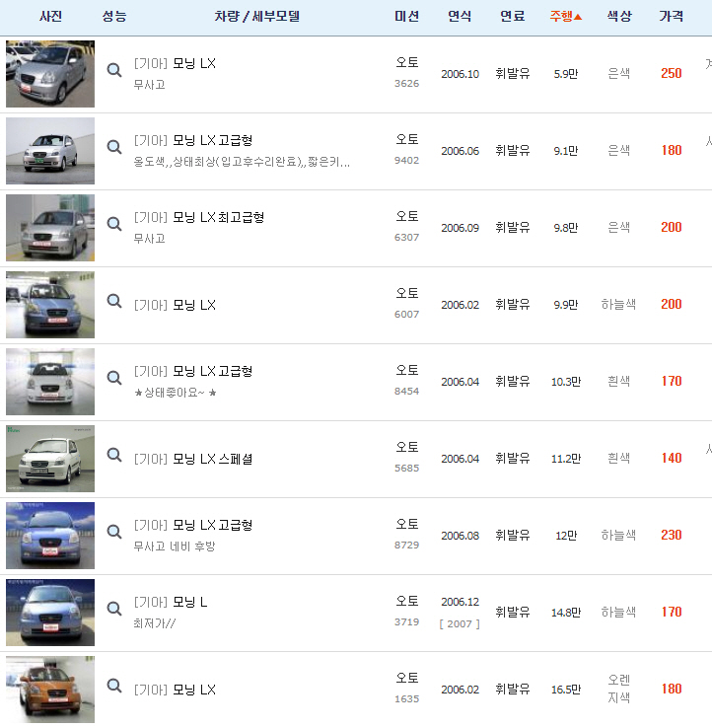Click the 11.2만 mileage cell
Image resolution: width=712 pixels, height=728 pixels.
(x=566, y=459)
